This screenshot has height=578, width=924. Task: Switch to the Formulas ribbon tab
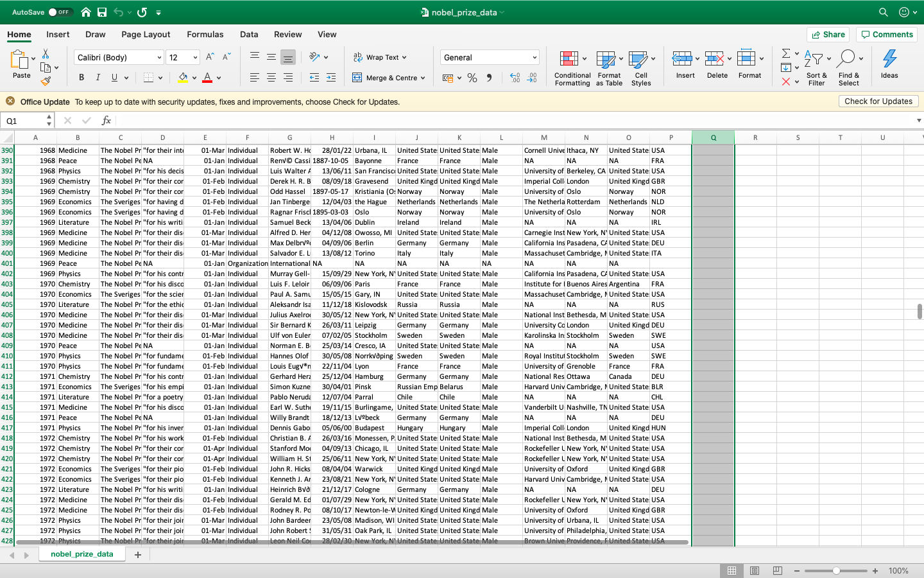coord(205,34)
